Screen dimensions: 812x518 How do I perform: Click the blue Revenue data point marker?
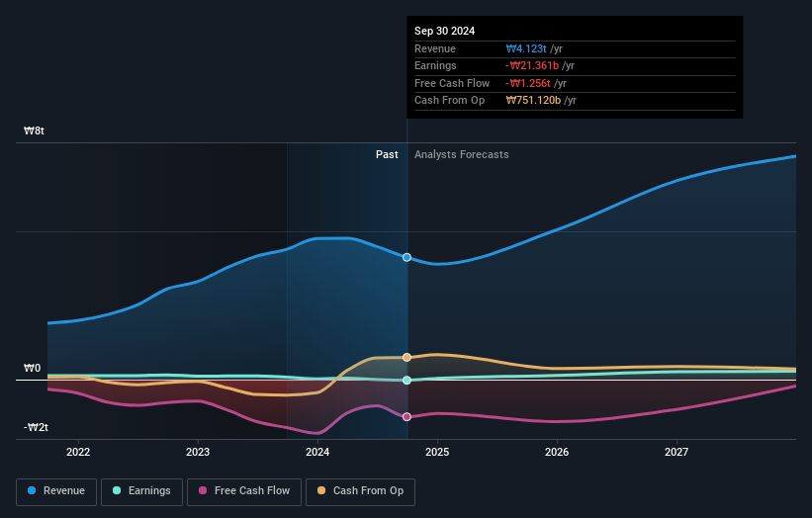(x=407, y=257)
